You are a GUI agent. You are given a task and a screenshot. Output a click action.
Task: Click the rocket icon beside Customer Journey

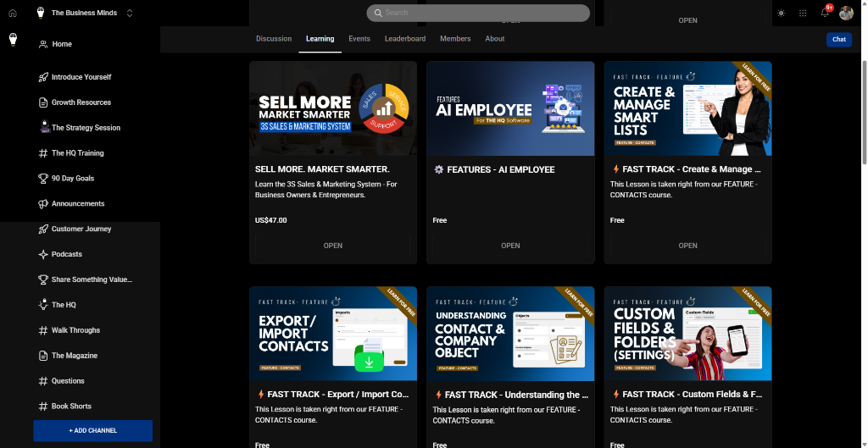point(43,229)
